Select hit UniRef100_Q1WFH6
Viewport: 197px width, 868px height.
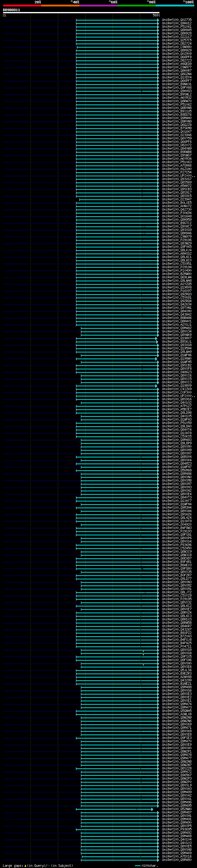click(177, 355)
